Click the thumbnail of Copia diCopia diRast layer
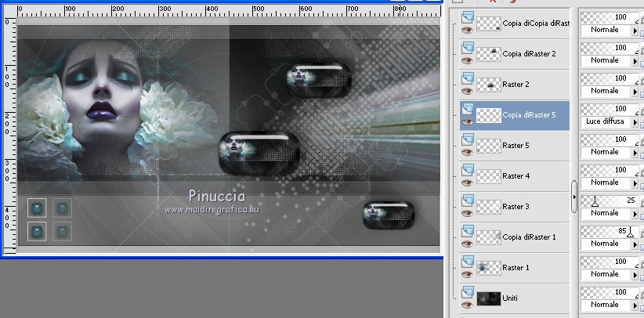 click(489, 23)
